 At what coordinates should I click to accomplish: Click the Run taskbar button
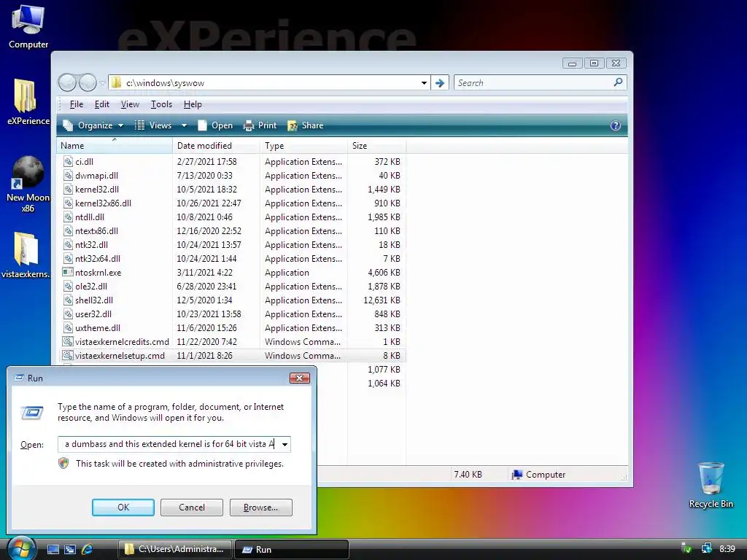(x=292, y=549)
